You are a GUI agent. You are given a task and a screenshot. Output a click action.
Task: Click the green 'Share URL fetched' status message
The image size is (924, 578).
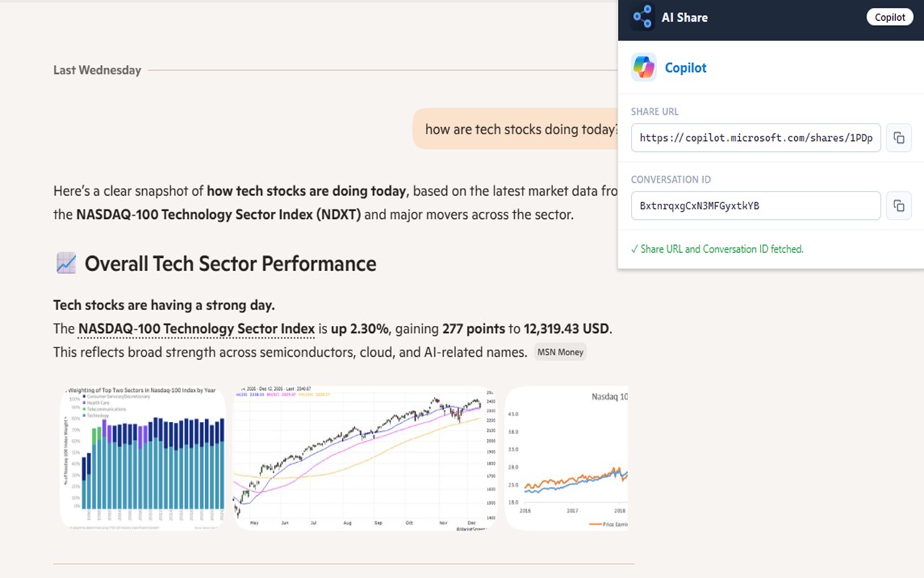click(717, 249)
